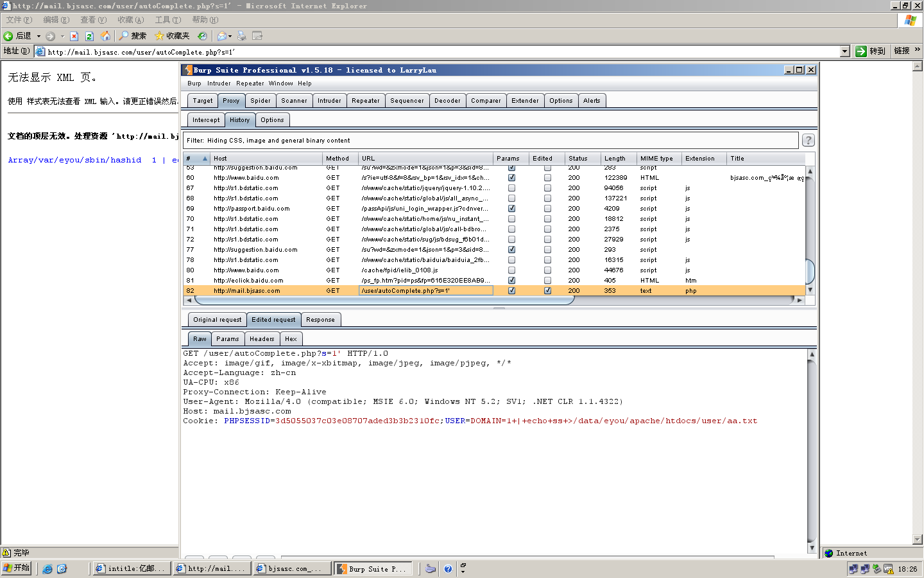Open the IE Favorites (收藏夹) star button
This screenshot has width=924, height=578.
(172, 36)
